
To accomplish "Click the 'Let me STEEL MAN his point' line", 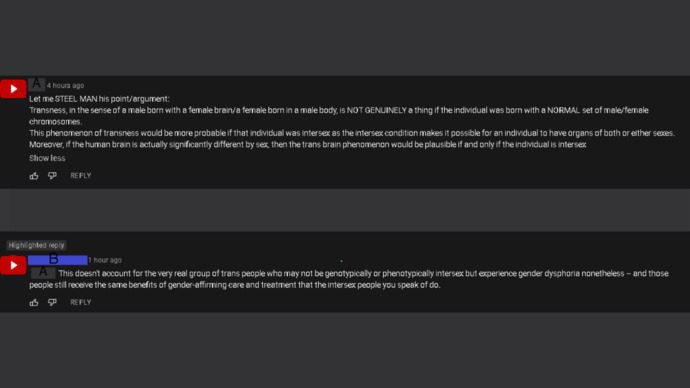I will [x=99, y=99].
